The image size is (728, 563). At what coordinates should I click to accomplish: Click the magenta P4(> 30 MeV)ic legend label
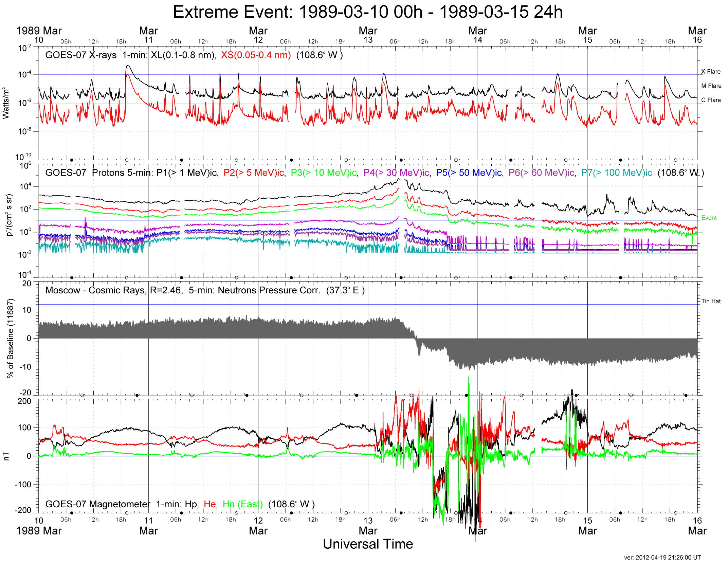pyautogui.click(x=396, y=172)
